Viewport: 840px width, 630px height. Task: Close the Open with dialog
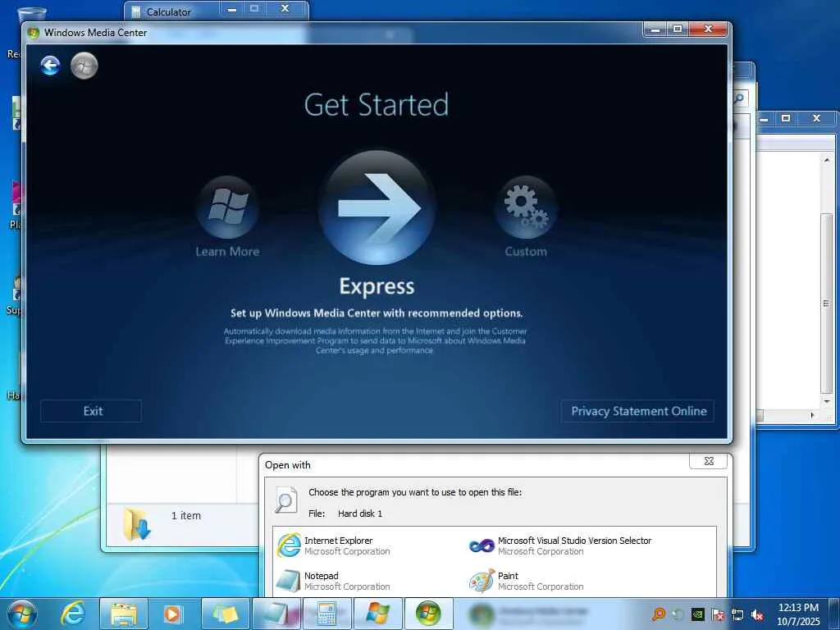click(x=708, y=461)
